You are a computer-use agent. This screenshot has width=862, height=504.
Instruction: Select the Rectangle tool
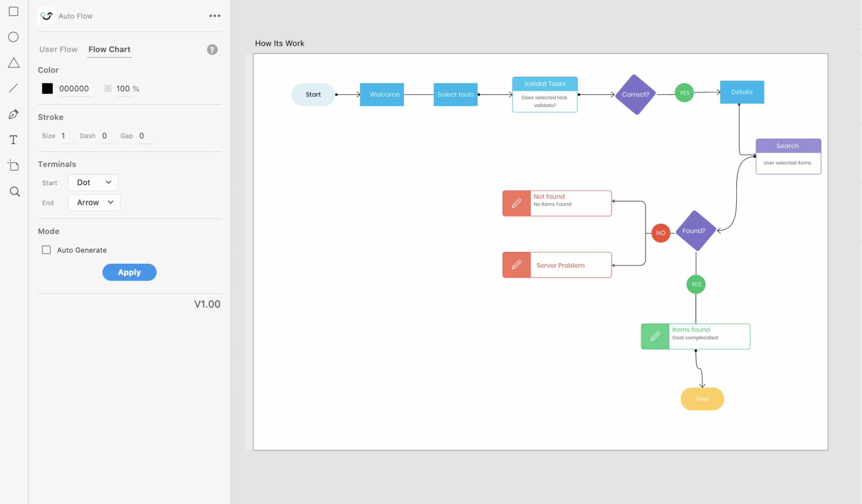point(13,11)
